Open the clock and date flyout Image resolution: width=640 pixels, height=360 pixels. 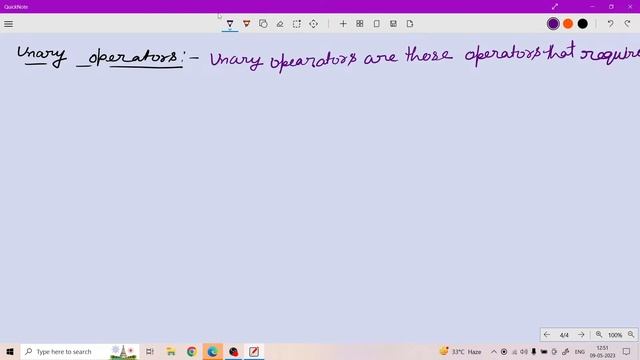(x=602, y=351)
